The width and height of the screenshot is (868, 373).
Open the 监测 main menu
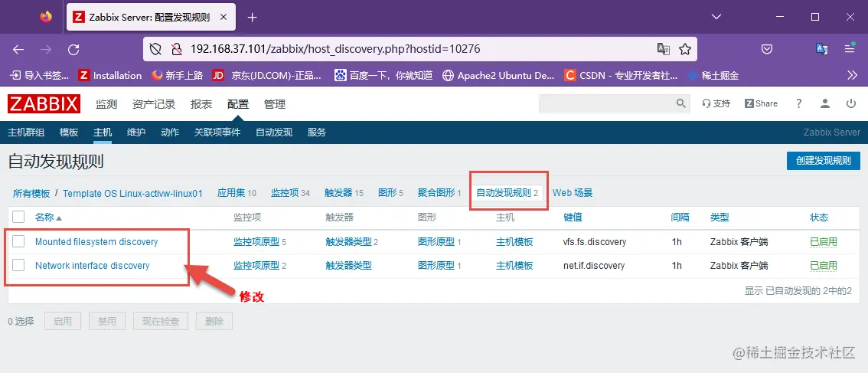[x=106, y=104]
